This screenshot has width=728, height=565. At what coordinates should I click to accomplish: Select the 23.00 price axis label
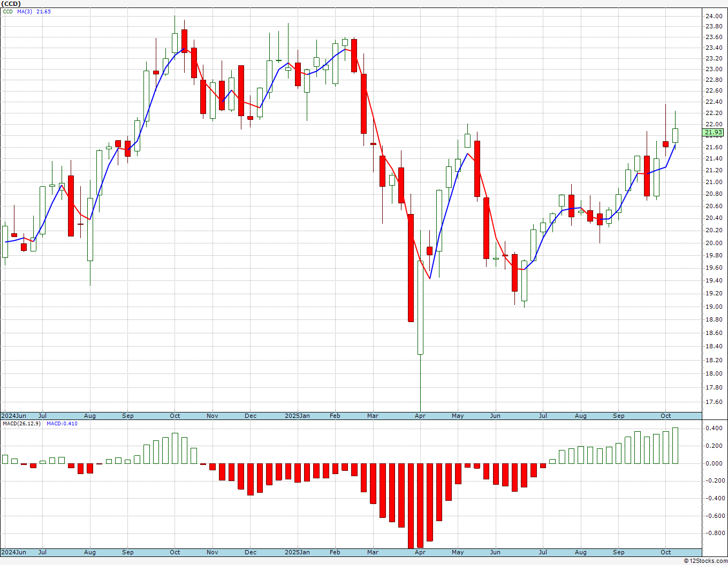click(713, 69)
